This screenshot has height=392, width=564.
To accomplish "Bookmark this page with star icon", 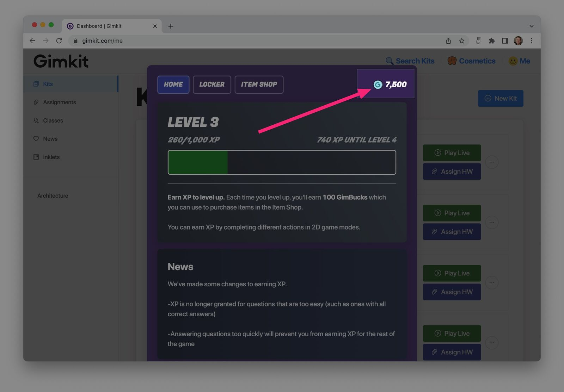I will (x=462, y=41).
